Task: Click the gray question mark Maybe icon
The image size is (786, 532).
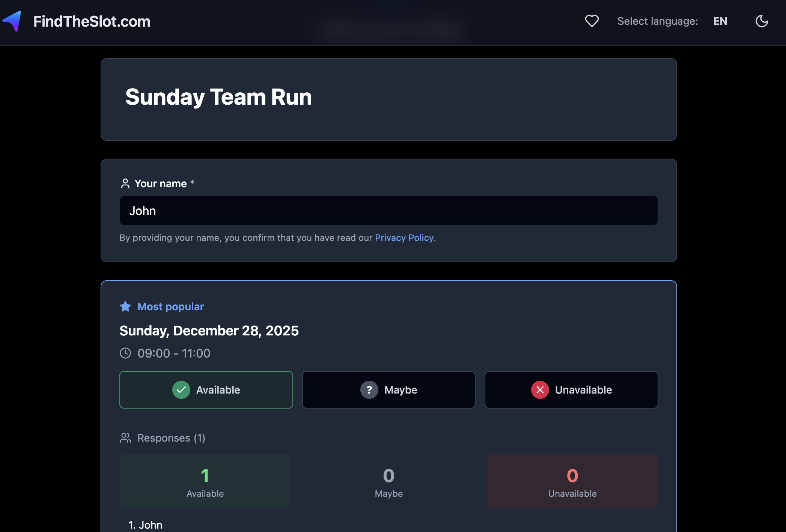Action: (x=369, y=390)
